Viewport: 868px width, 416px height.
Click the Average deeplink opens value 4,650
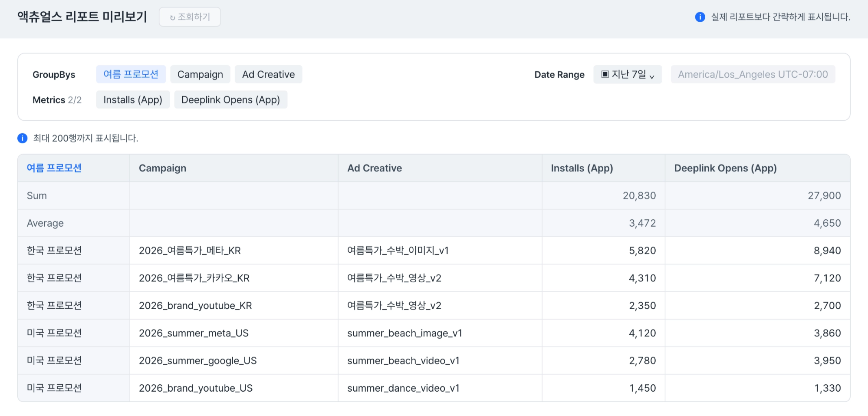pyautogui.click(x=827, y=223)
